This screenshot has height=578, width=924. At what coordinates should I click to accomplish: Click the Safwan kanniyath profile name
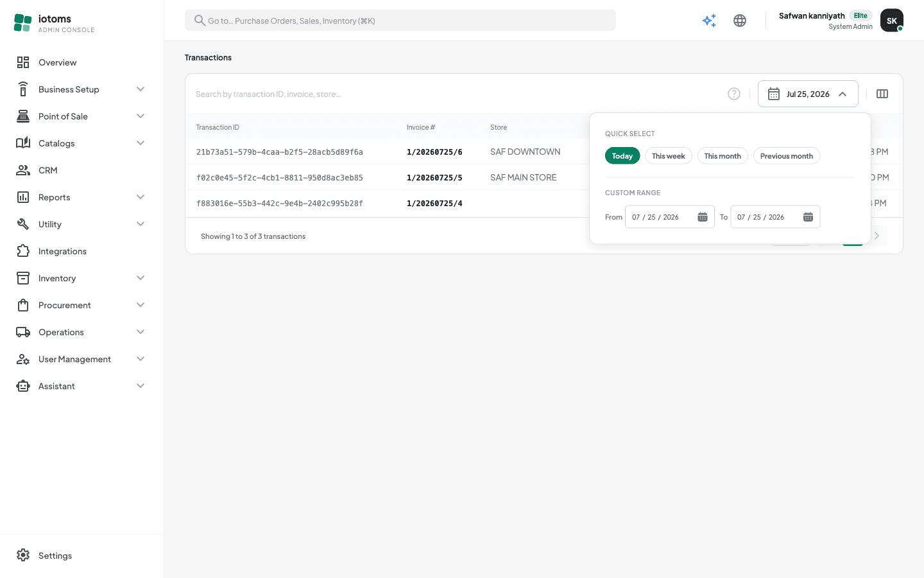(812, 15)
